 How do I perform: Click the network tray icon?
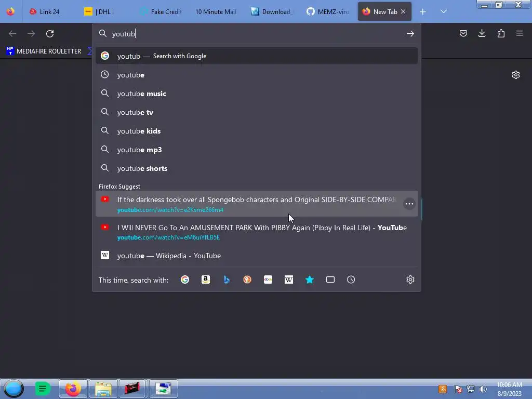click(x=470, y=389)
